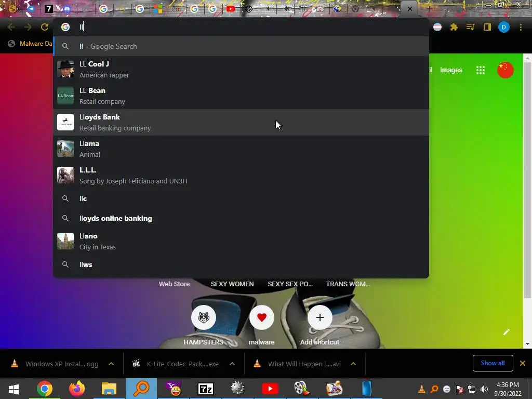
Task: Launch Firefox from the taskbar
Action: 77,389
